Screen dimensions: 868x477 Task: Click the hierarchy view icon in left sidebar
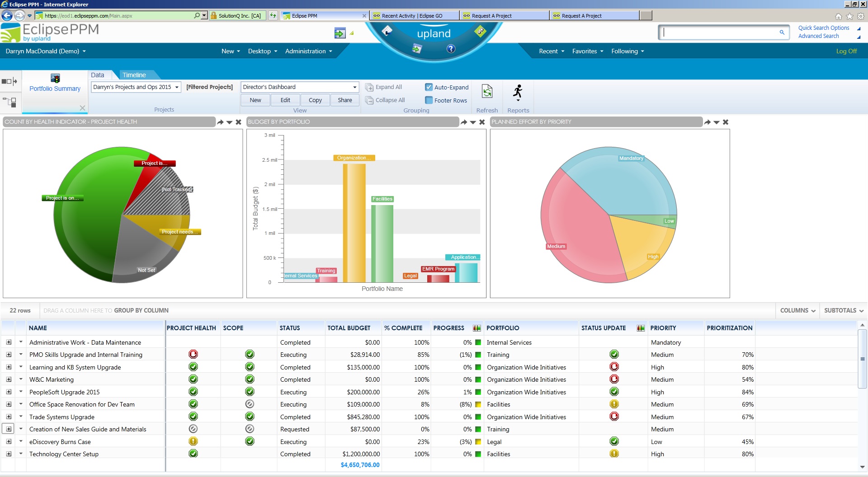pyautogui.click(x=9, y=103)
